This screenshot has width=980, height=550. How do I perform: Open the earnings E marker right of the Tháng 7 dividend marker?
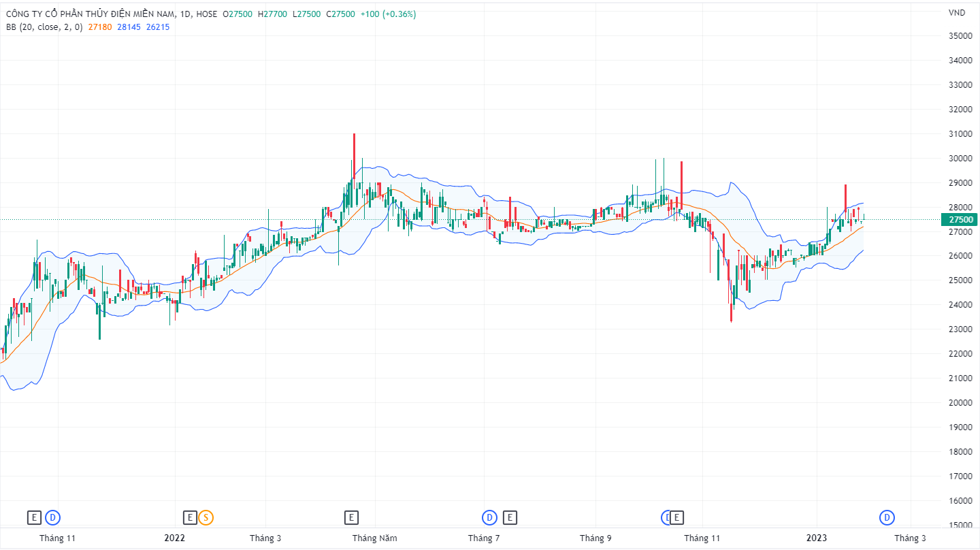(x=510, y=518)
